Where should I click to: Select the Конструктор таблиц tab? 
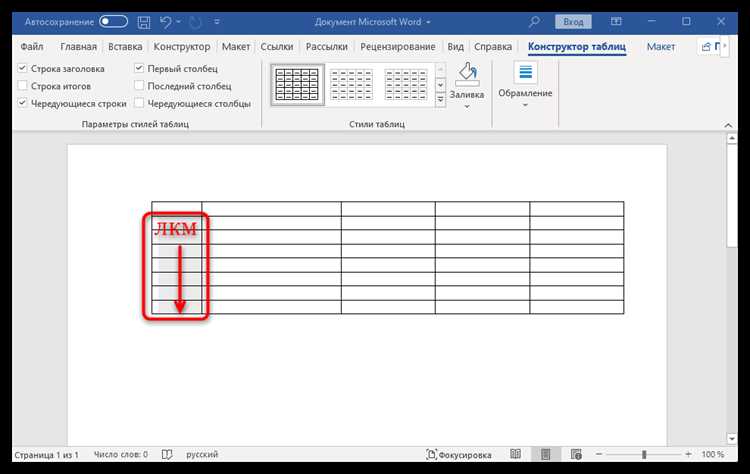(577, 46)
